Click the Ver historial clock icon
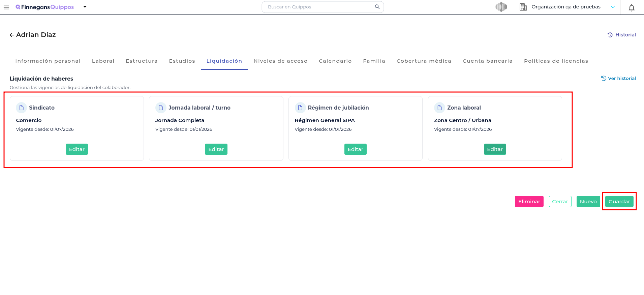Image resolution: width=644 pixels, height=295 pixels. pyautogui.click(x=604, y=78)
